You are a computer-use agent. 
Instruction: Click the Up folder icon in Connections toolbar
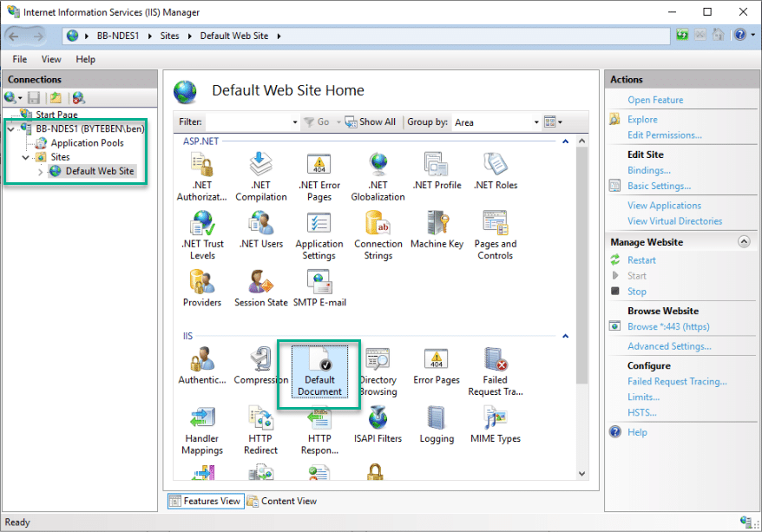coord(56,98)
